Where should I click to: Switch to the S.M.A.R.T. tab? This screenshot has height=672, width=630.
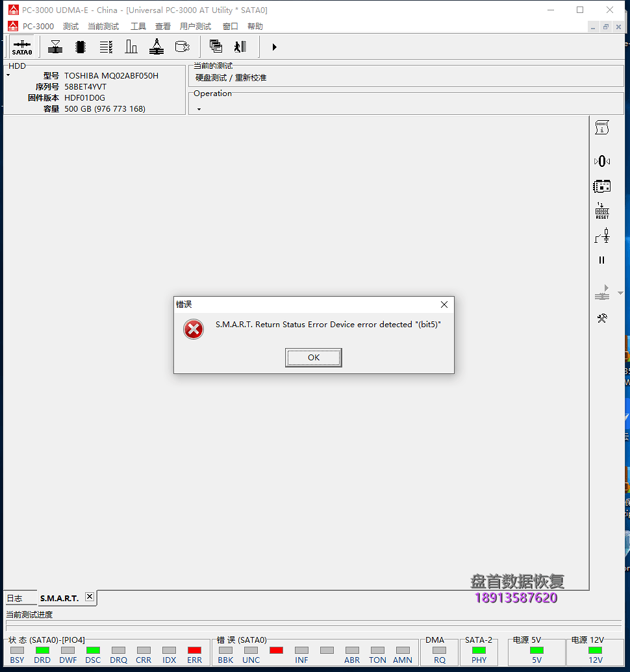[60, 598]
